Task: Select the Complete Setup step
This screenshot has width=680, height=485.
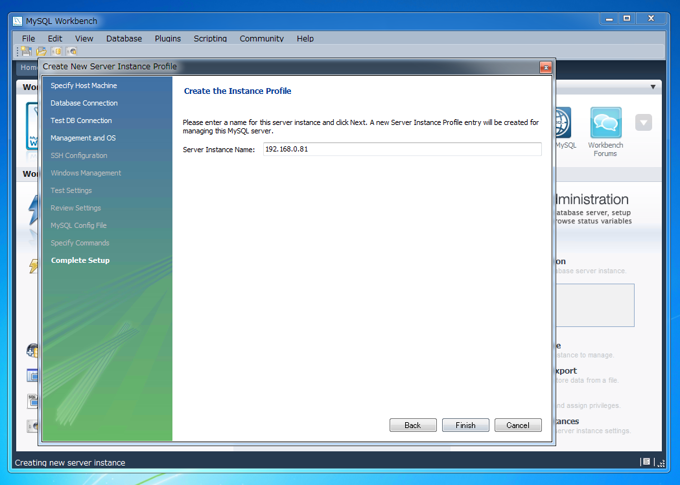Action: pos(80,260)
